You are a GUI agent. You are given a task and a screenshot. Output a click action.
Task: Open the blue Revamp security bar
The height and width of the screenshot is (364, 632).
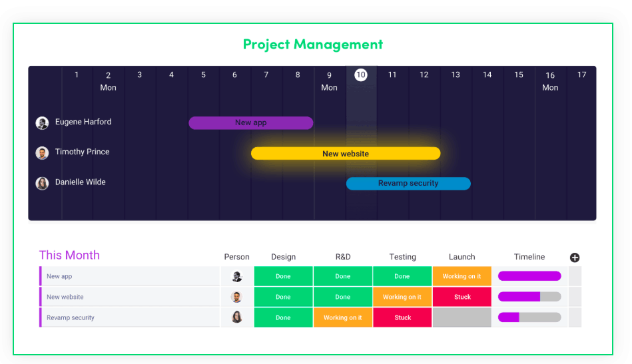click(x=408, y=184)
